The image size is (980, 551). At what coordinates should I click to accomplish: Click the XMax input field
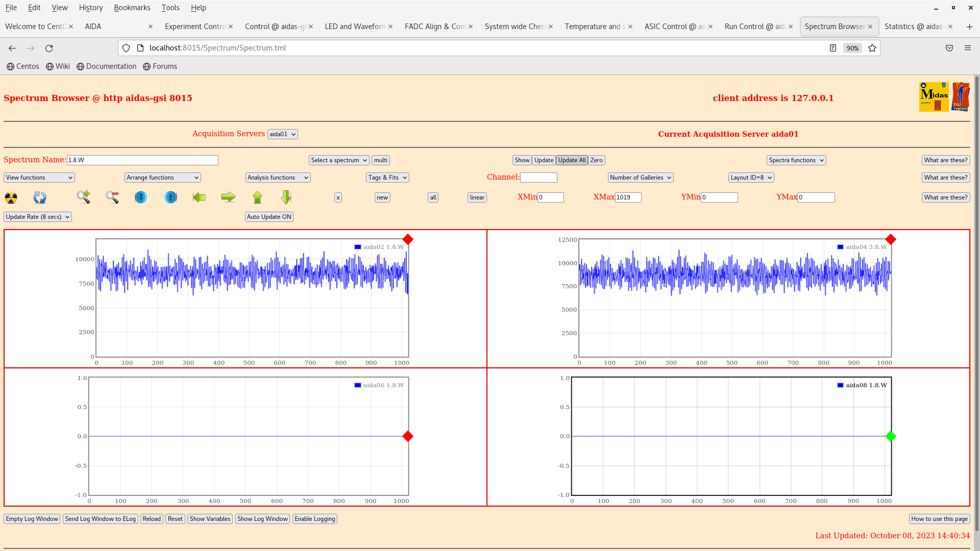[628, 197]
